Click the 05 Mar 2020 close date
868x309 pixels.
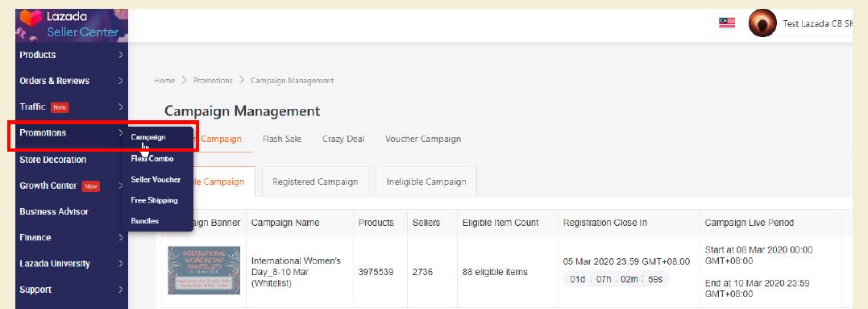pos(626,261)
